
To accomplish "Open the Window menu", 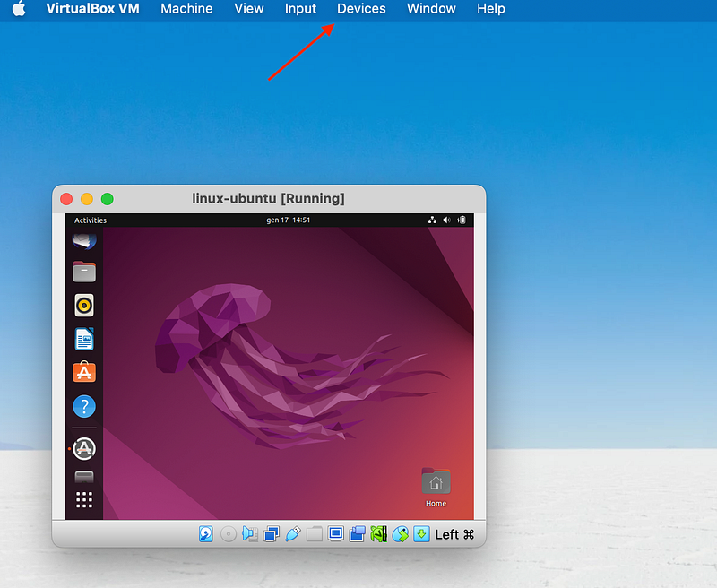I will [431, 9].
